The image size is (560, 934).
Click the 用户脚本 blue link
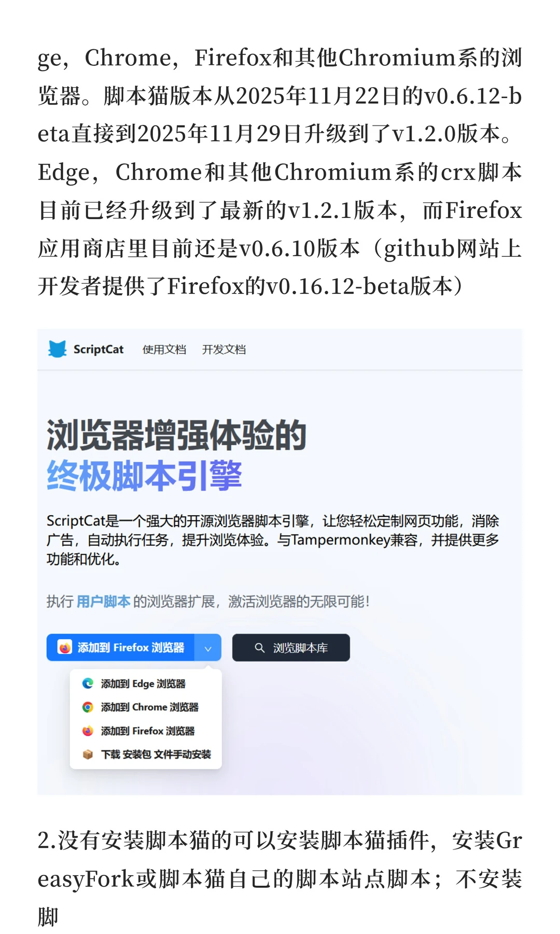coord(103,602)
